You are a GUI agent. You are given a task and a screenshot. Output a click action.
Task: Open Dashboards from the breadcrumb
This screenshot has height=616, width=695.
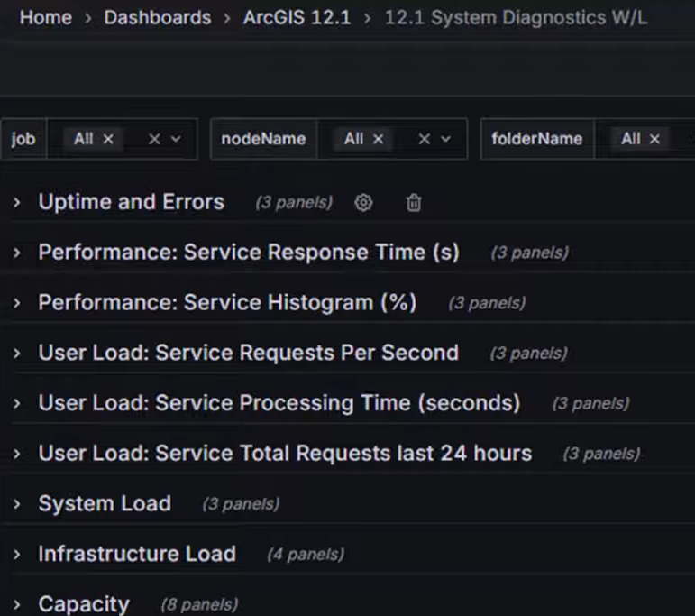click(158, 18)
